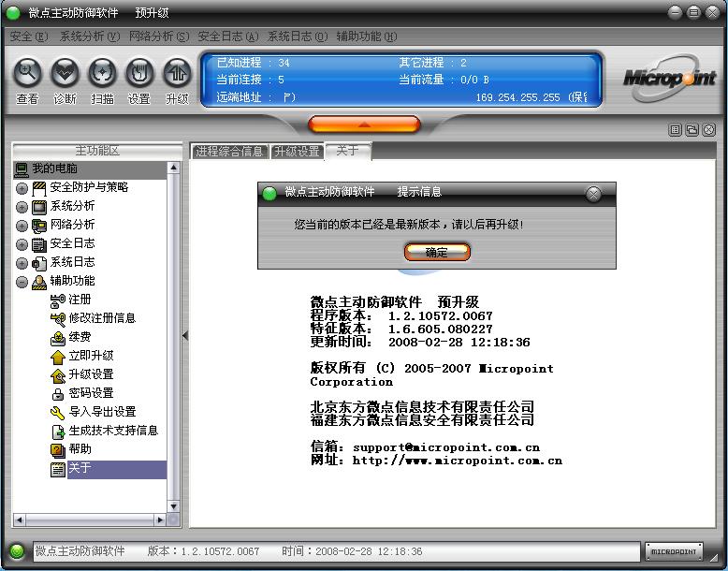Click the tree scrollbar down arrow

[174, 506]
